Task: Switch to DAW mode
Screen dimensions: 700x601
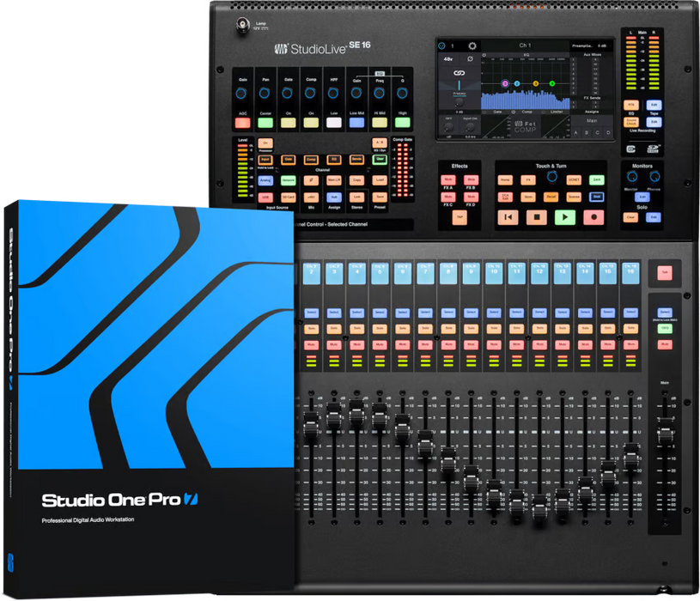Action: (x=597, y=179)
